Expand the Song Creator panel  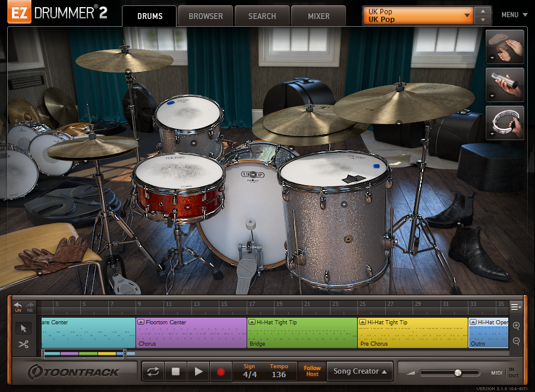coord(360,371)
